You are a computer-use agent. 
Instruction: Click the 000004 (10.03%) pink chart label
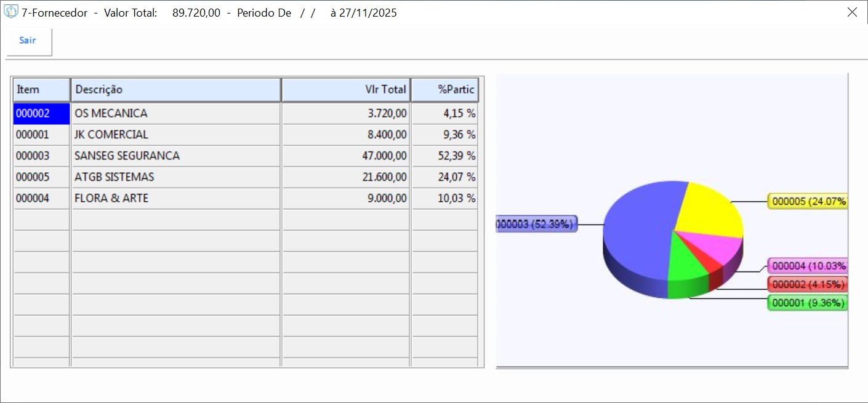(808, 266)
